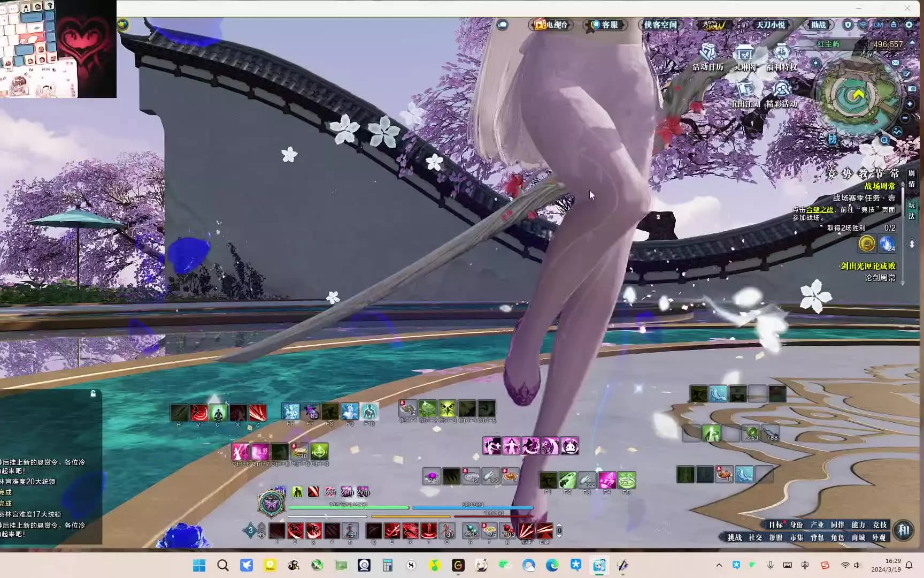Switch to the 剧情 story tab

(x=912, y=179)
